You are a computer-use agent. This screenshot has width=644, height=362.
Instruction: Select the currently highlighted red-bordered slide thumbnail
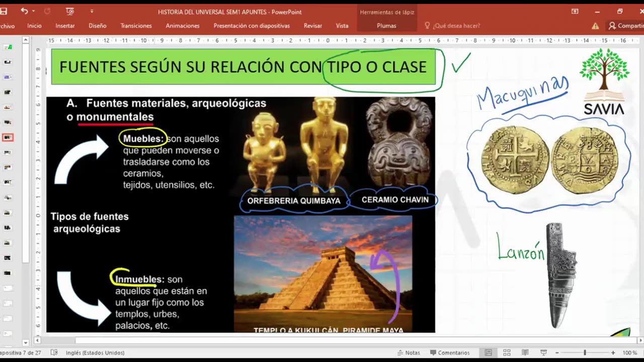pyautogui.click(x=8, y=137)
